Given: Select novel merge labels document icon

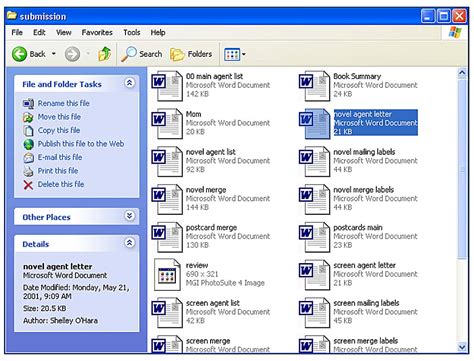Looking at the screenshot, I should pos(314,199).
